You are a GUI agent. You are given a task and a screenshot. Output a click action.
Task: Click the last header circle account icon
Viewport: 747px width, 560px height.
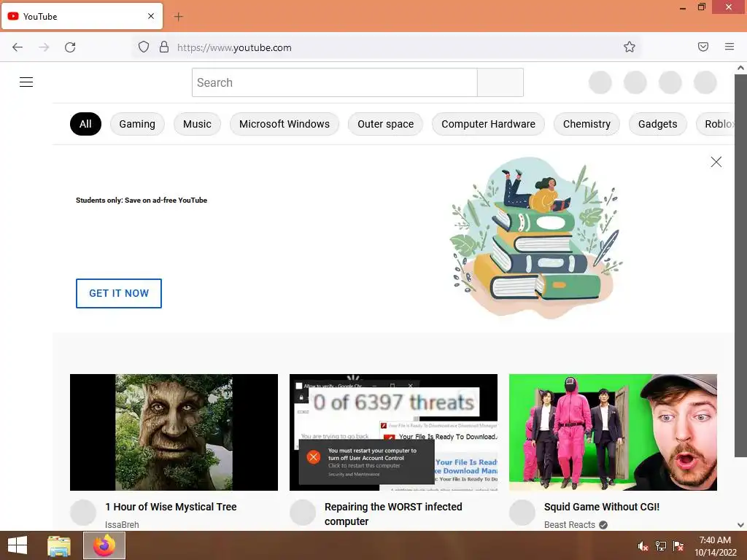[x=705, y=82]
